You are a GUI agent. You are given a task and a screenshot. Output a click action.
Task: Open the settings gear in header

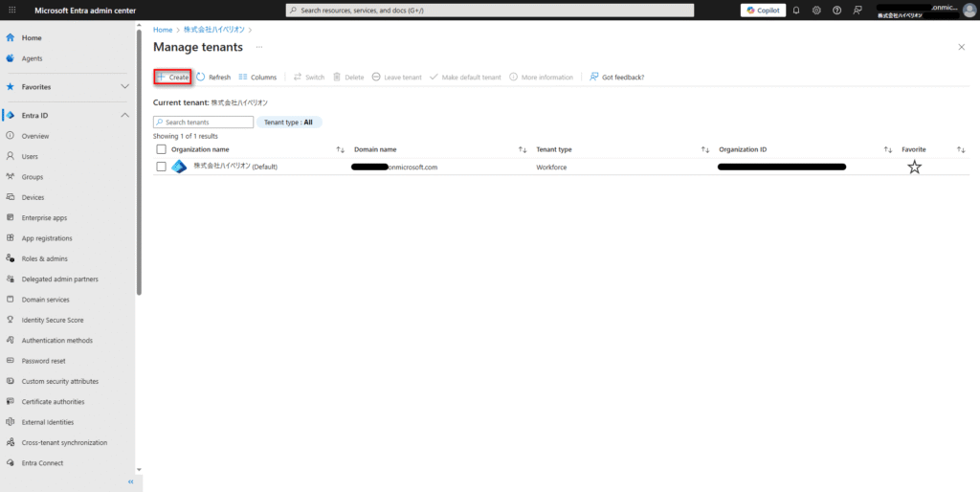(x=816, y=10)
